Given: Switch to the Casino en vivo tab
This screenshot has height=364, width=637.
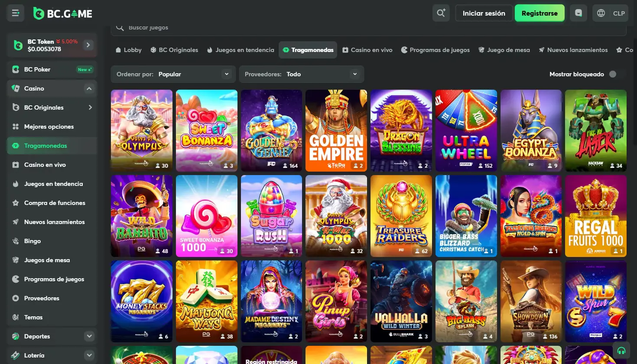Looking at the screenshot, I should pyautogui.click(x=367, y=50).
